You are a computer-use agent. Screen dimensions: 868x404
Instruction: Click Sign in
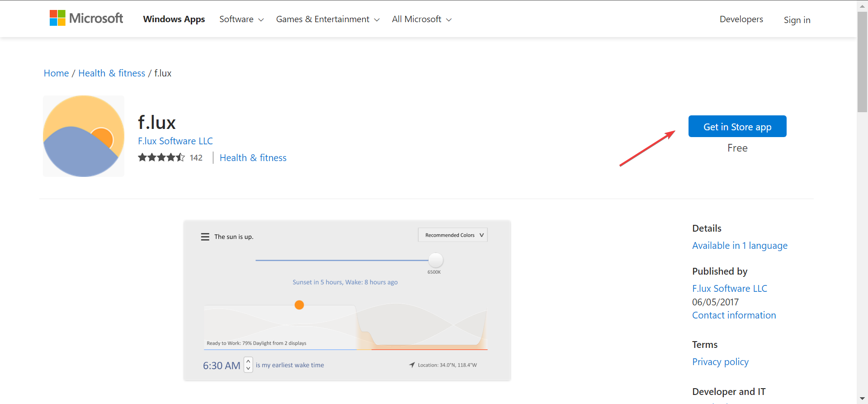pyautogui.click(x=797, y=20)
